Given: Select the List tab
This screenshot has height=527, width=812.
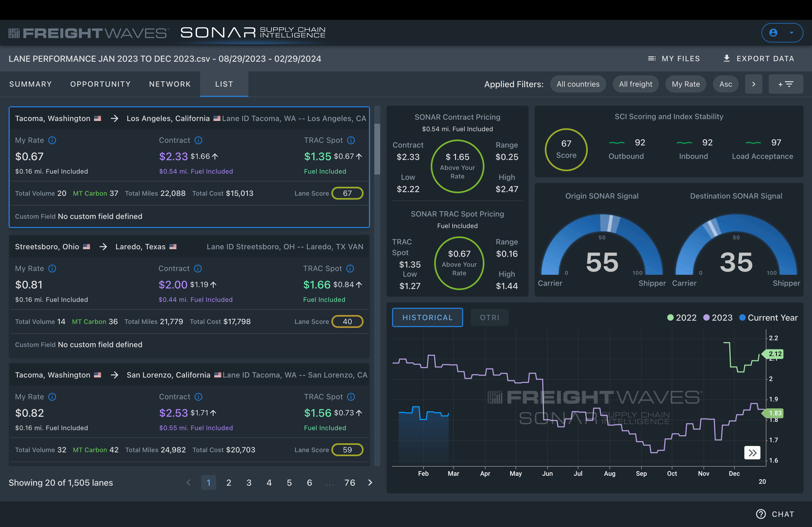Looking at the screenshot, I should tap(224, 84).
